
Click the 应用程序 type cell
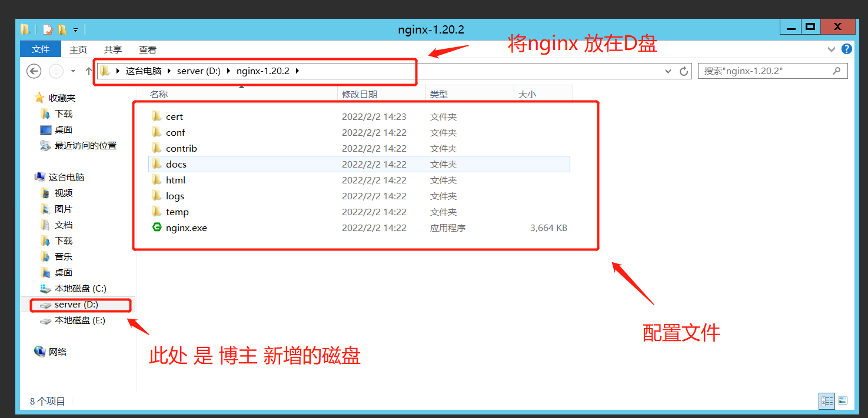tap(448, 228)
